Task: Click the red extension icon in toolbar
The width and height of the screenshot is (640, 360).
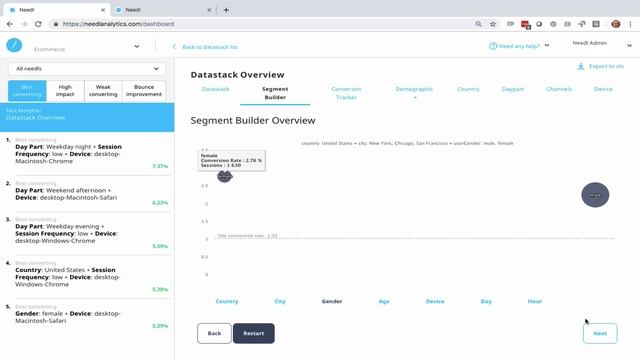Action: [525, 24]
